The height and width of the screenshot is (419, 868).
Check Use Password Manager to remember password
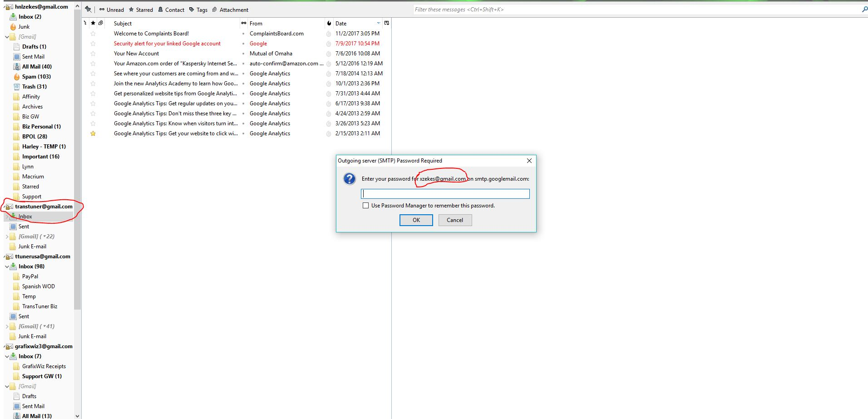point(365,206)
